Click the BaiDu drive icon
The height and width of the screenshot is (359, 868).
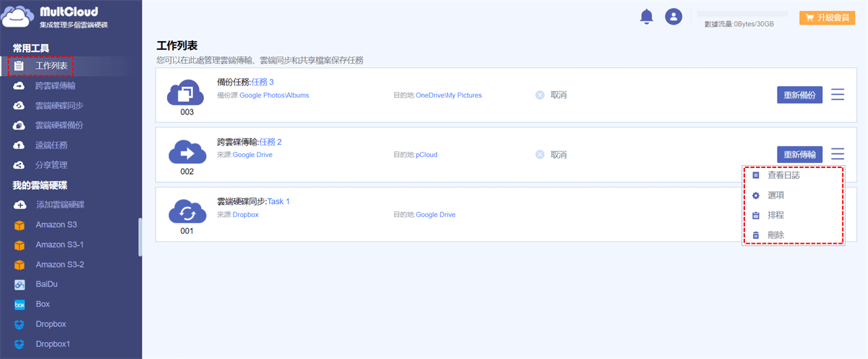(20, 284)
